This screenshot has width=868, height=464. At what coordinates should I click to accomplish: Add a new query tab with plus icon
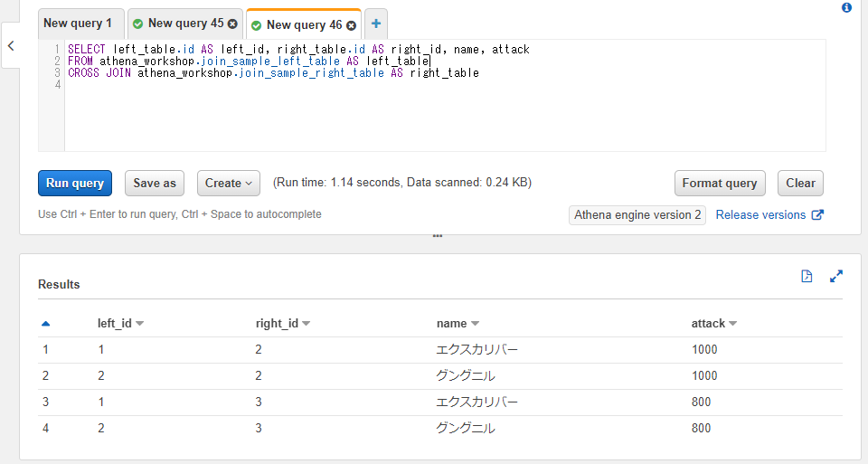point(376,24)
